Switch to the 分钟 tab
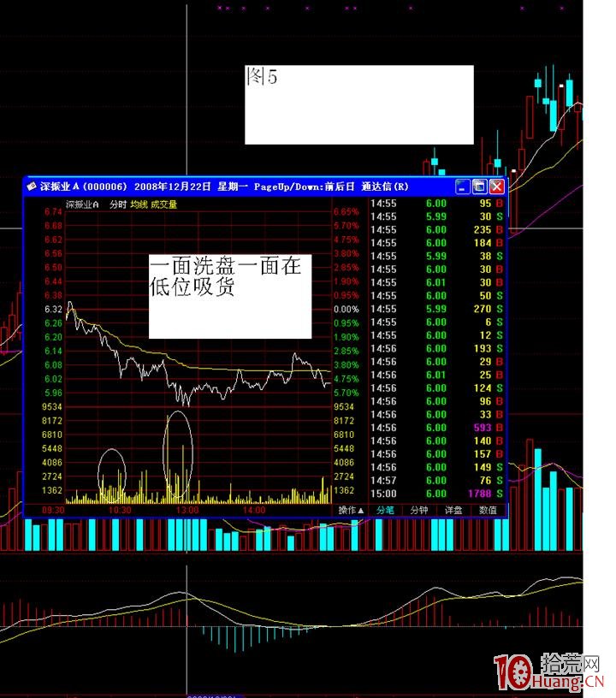Screen dimensions: 616x698 [x=419, y=510]
